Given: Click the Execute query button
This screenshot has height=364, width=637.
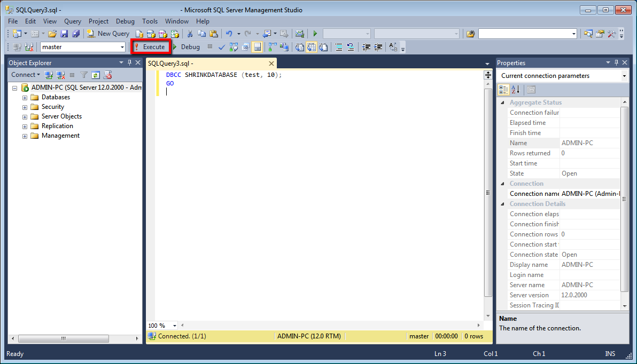Looking at the screenshot, I should [x=150, y=47].
